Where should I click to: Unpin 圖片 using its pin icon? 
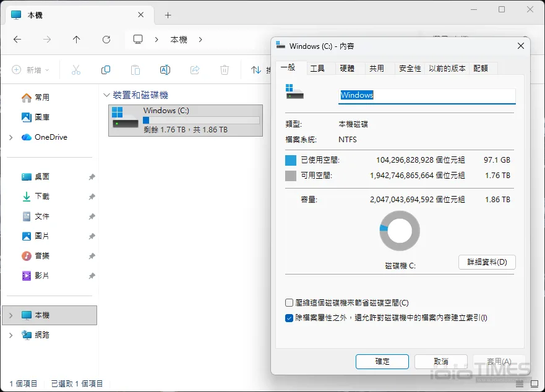click(x=92, y=236)
